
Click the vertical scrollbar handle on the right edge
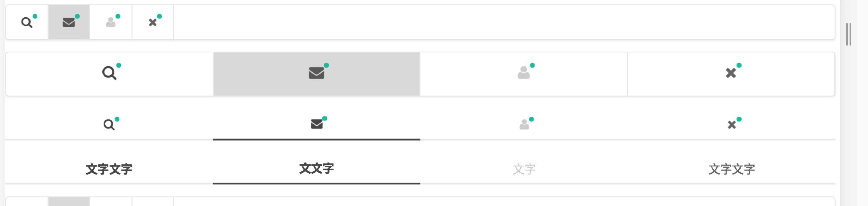pos(849,34)
